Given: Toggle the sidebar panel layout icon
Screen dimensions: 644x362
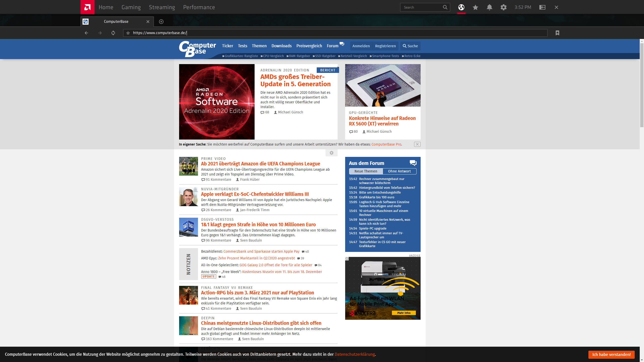Looking at the screenshot, I should [x=542, y=7].
